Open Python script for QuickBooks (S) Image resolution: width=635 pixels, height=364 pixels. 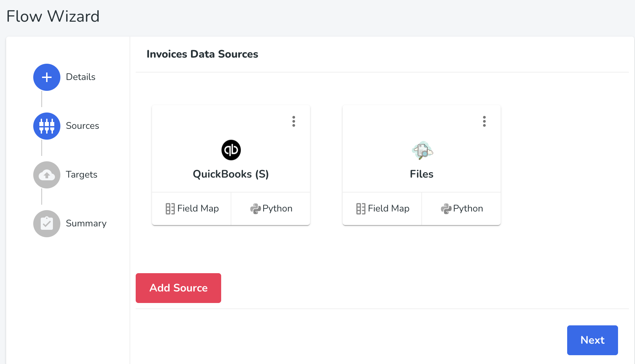271,208
